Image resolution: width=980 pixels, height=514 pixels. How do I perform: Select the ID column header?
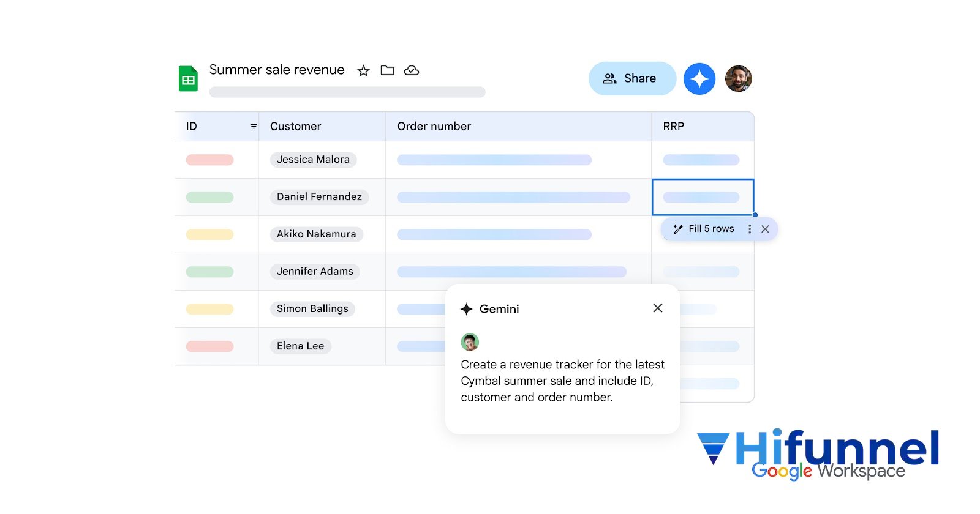pos(217,126)
